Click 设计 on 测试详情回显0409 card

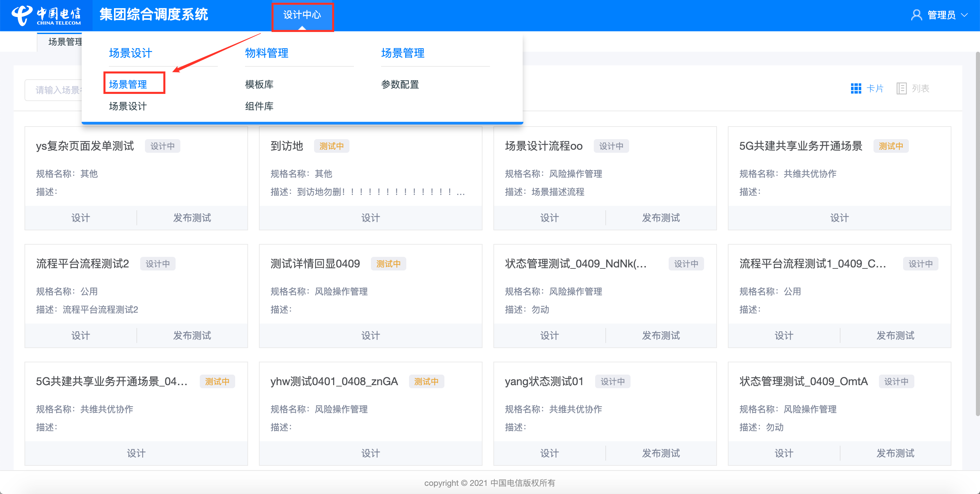pos(371,335)
